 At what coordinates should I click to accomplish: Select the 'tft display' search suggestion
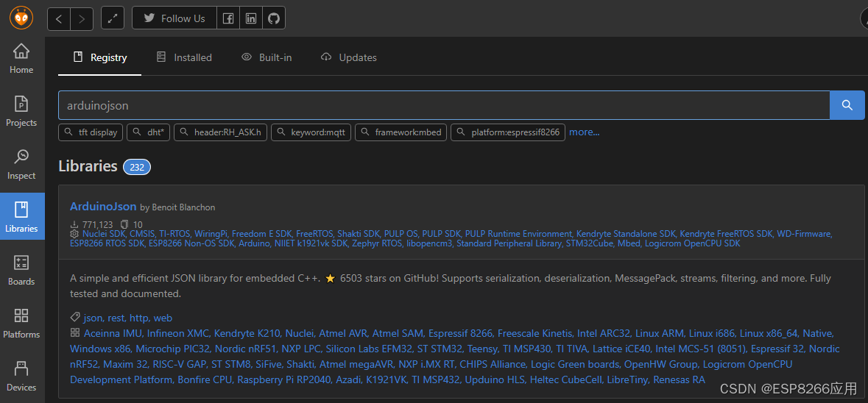tap(91, 132)
